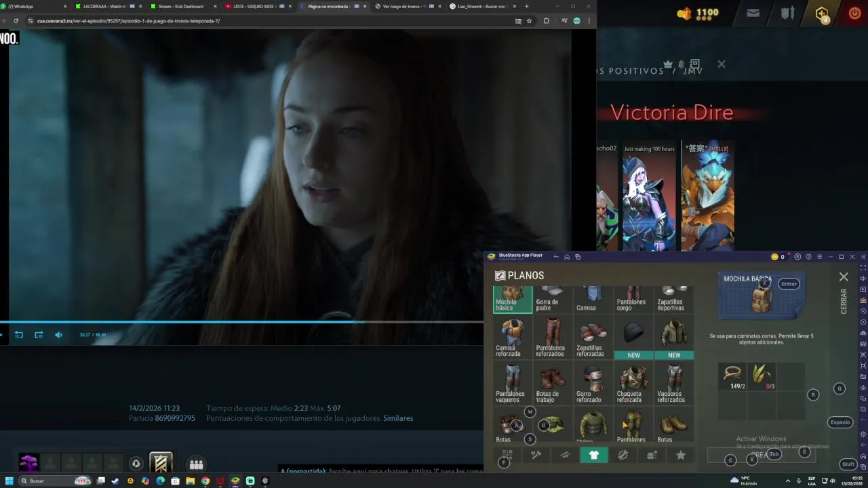This screenshot has height=488, width=868.
Task: Open BlueStacks home icon
Action: coord(567,257)
